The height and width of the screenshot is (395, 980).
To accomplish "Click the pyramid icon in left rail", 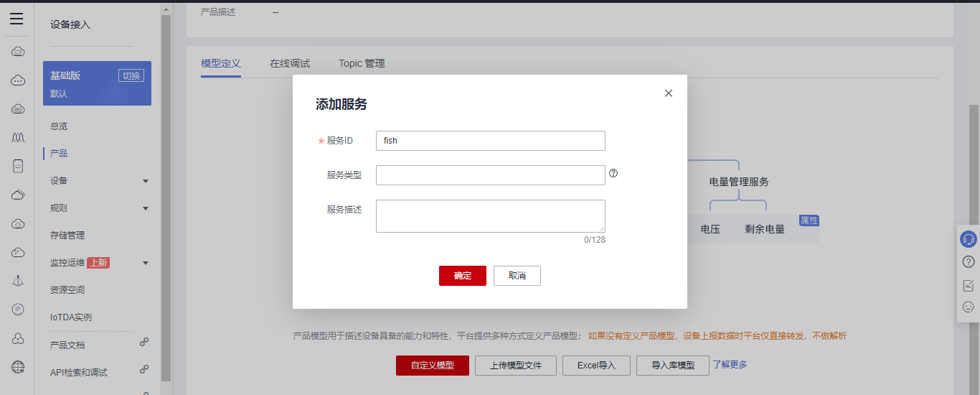I will [18, 281].
